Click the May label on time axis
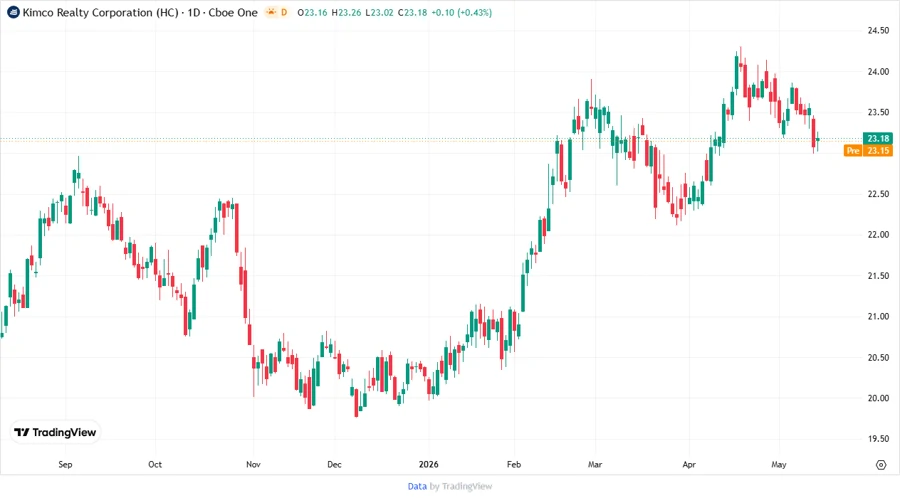 point(778,464)
